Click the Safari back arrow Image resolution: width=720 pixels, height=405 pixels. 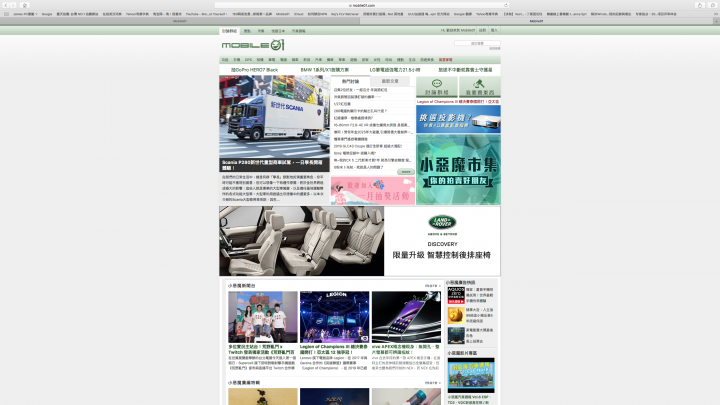pos(6,5)
